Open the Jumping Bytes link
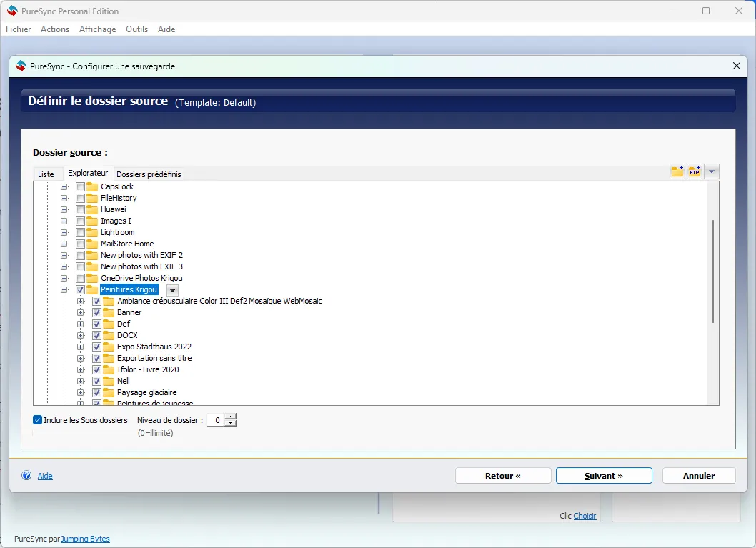756x548 pixels. coord(85,539)
